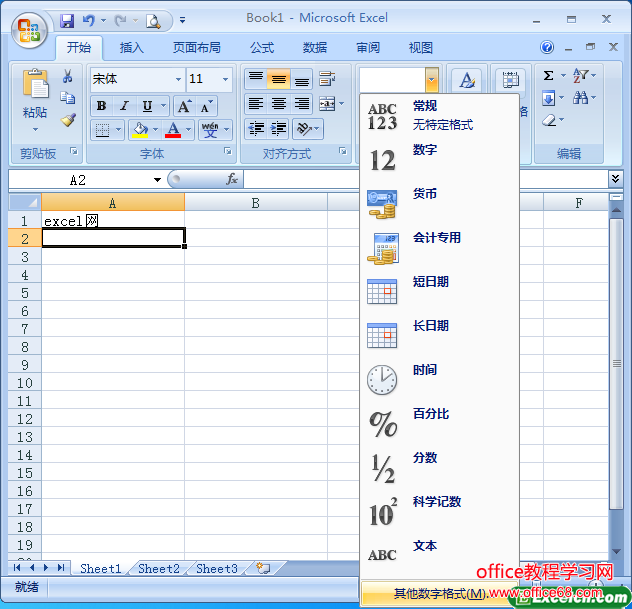Align text to top of cell

click(256, 79)
